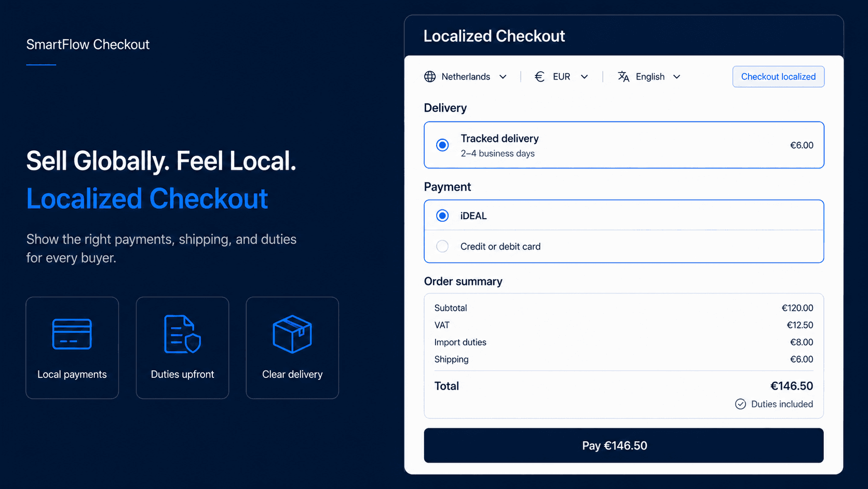Click the tagline about payments, shipping, and duties
Image resolution: width=868 pixels, height=489 pixels.
coord(161,248)
